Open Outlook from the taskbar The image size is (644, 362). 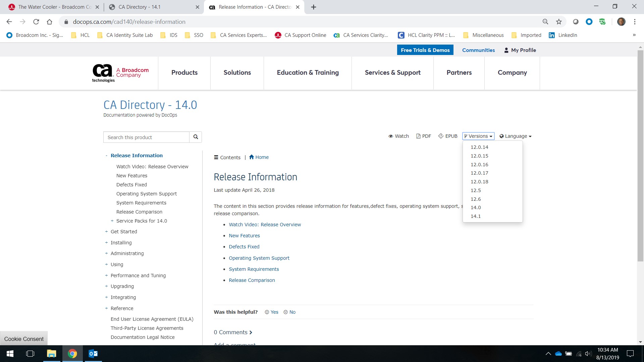coord(93,354)
